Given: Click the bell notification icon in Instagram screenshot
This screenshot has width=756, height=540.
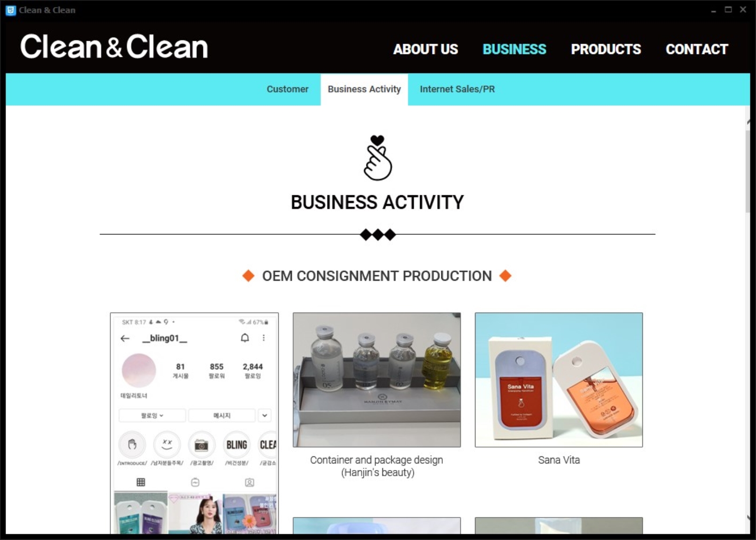Looking at the screenshot, I should [245, 338].
